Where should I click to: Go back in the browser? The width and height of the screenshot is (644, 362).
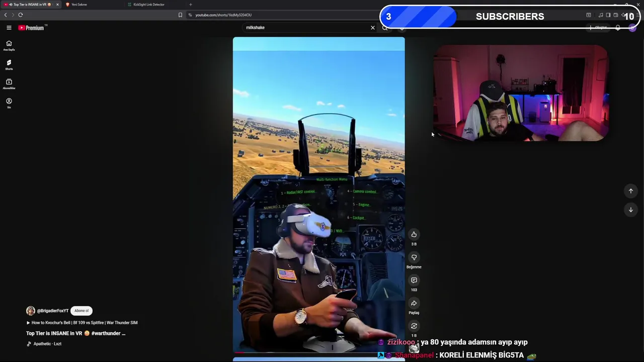coord(6,15)
